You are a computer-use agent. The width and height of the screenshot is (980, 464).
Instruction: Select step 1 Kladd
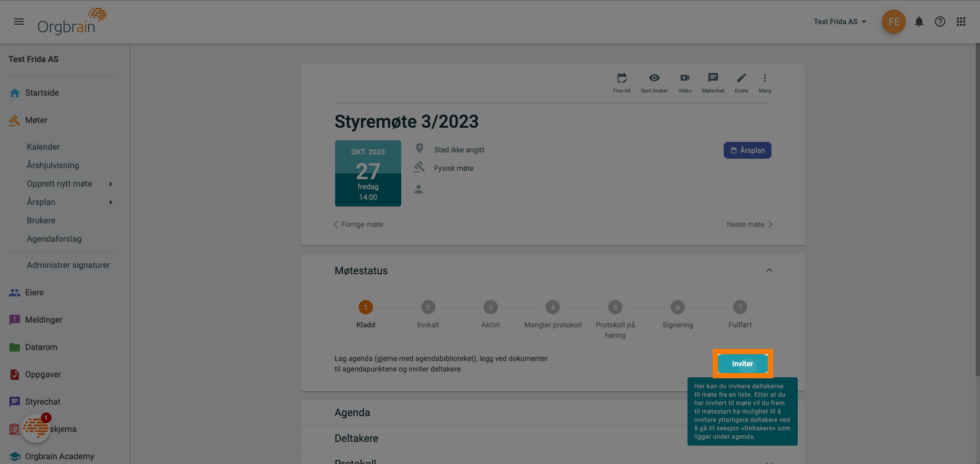pos(366,314)
